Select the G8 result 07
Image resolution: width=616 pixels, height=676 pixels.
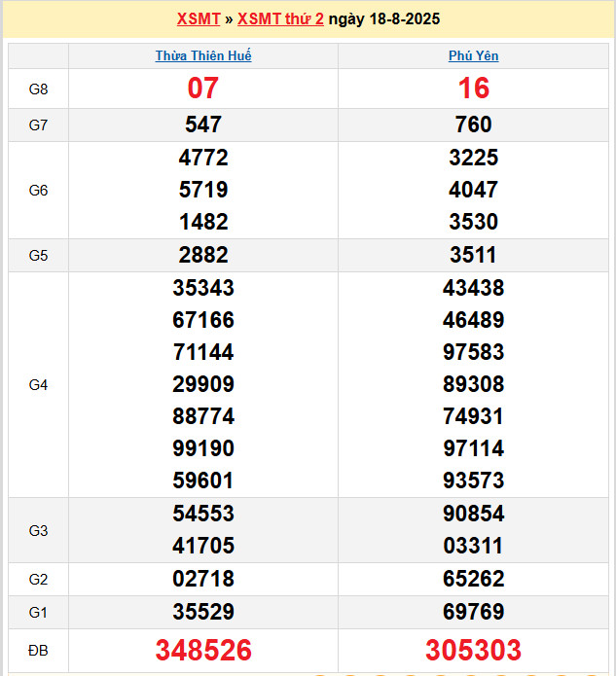coord(203,89)
